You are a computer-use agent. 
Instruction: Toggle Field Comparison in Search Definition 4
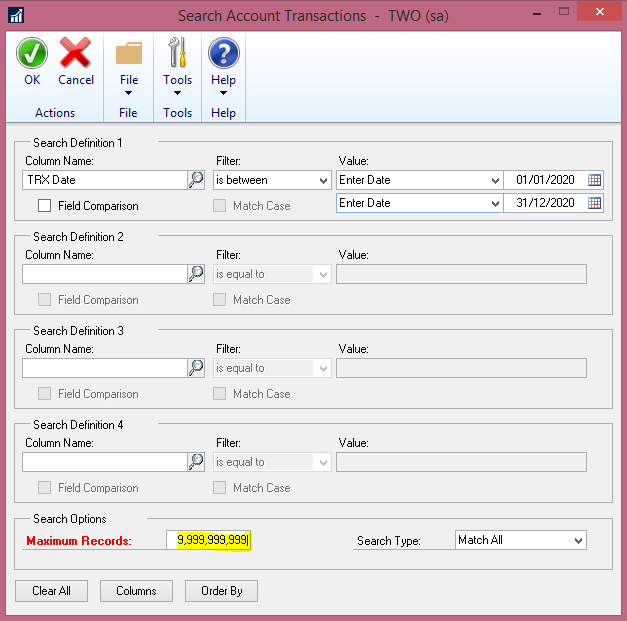click(x=44, y=488)
